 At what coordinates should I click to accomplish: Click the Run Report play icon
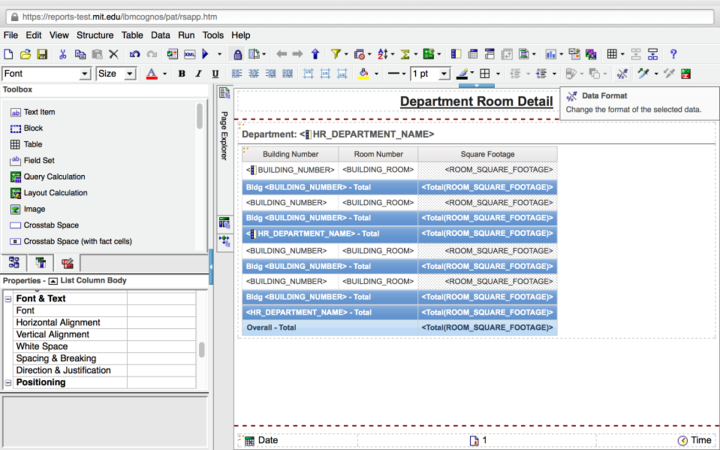(205, 54)
